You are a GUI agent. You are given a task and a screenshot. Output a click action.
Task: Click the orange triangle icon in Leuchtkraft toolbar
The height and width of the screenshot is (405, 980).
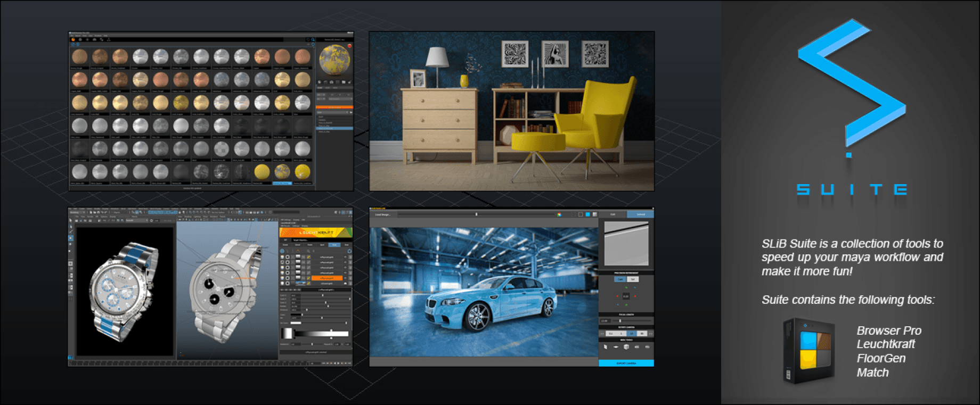pos(298,251)
